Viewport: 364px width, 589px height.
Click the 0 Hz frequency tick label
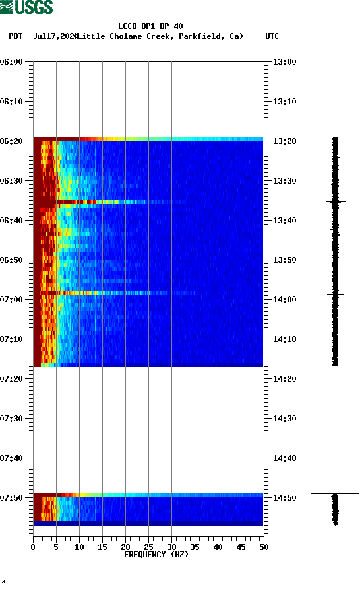(33, 547)
